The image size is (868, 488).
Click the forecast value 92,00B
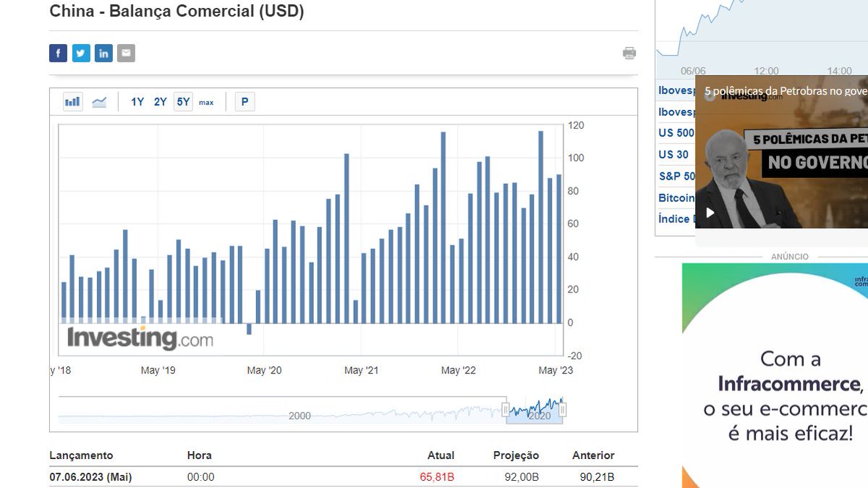coord(522,477)
